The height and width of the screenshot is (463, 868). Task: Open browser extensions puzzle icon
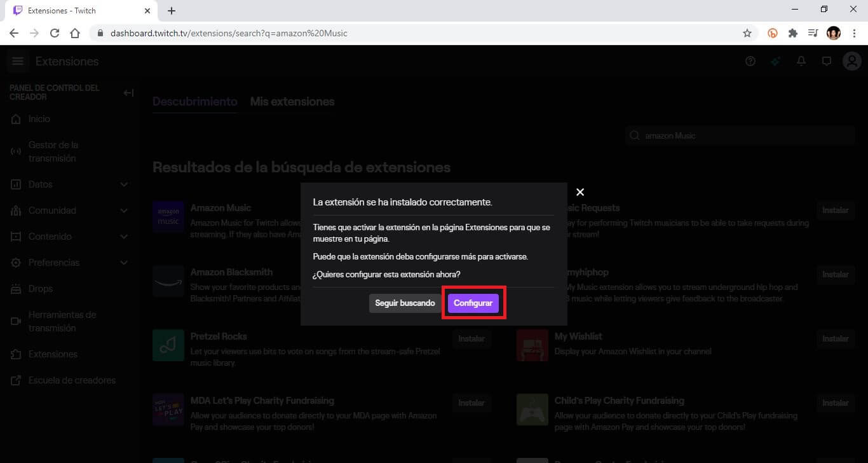(792, 33)
